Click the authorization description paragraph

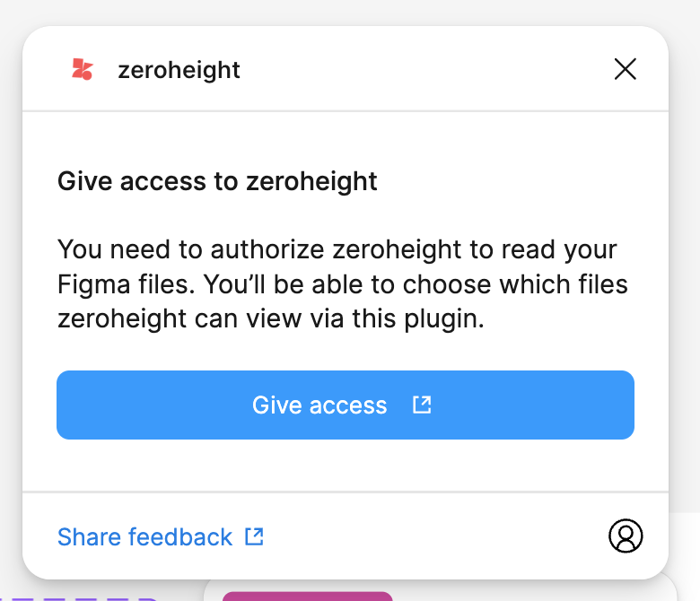tap(341, 283)
